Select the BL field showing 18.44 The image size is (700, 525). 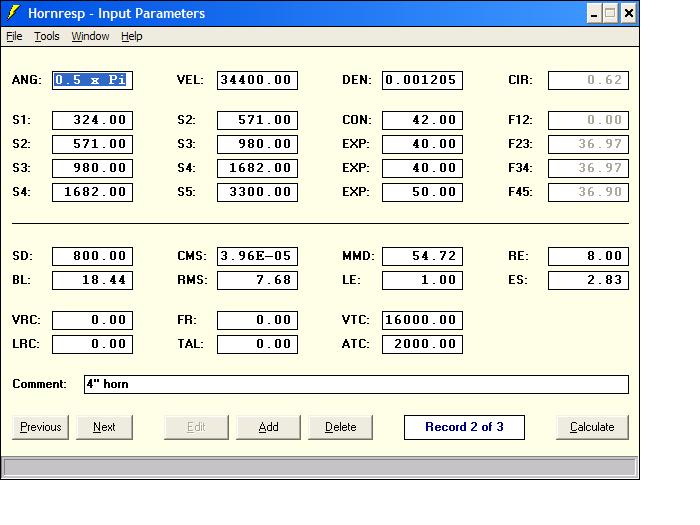(92, 280)
